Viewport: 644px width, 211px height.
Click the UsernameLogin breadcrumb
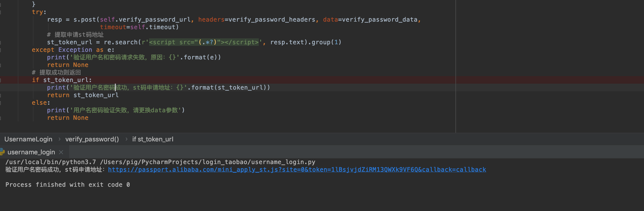tap(28, 139)
